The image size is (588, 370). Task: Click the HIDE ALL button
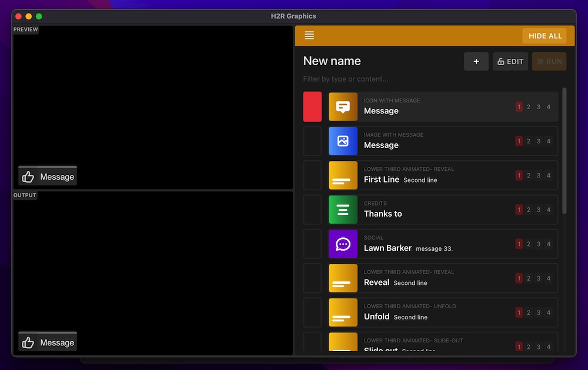click(545, 36)
